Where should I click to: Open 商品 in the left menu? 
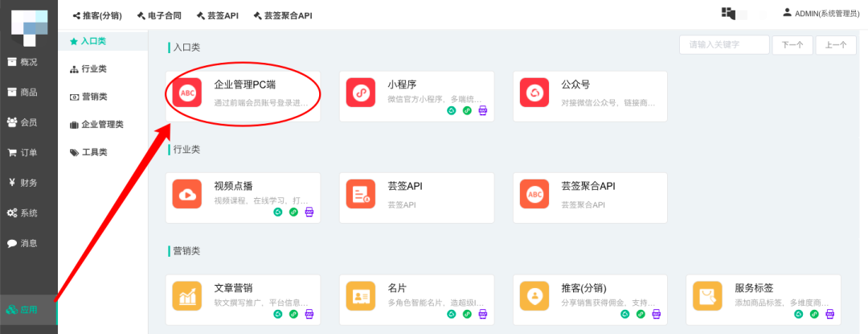[29, 92]
